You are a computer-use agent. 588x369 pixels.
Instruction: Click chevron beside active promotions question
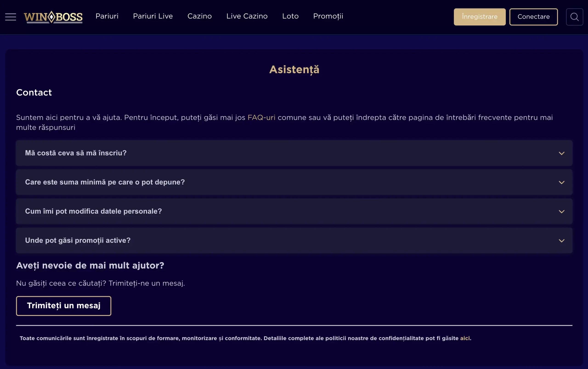coord(561,241)
